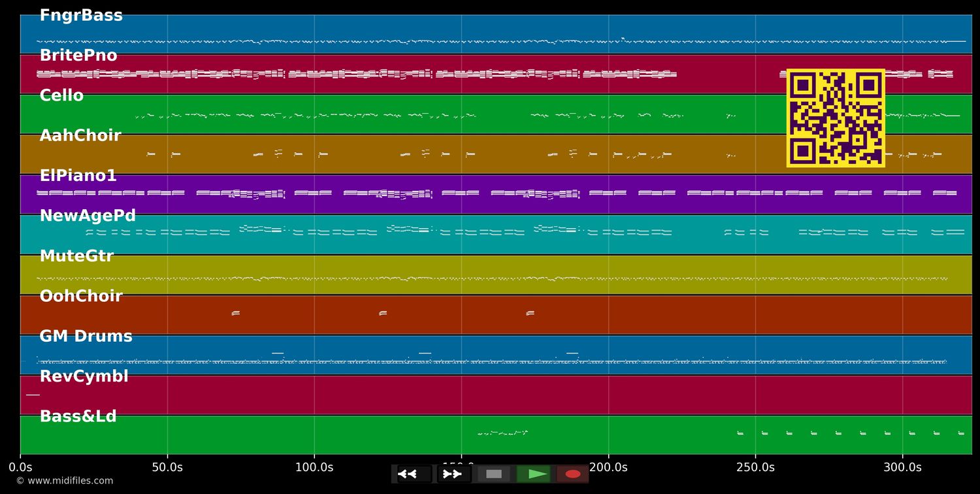Select the ElPiano1 track label

tap(78, 176)
